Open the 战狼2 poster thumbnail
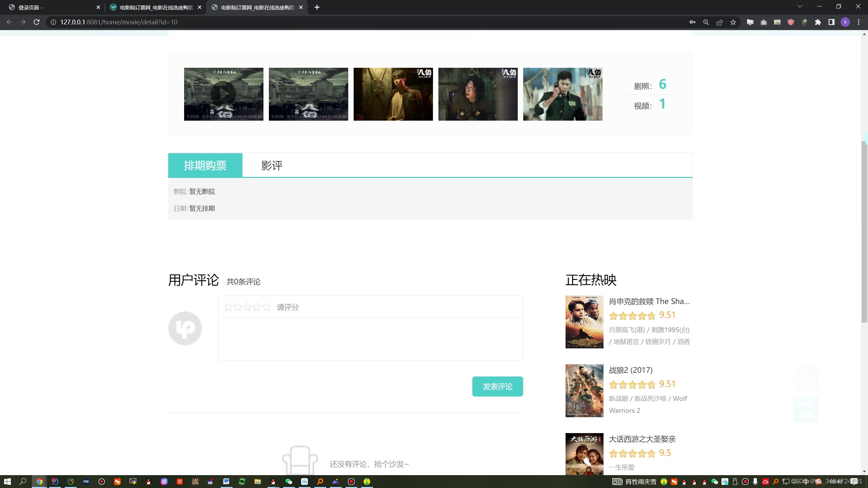The width and height of the screenshot is (868, 488). (x=584, y=391)
